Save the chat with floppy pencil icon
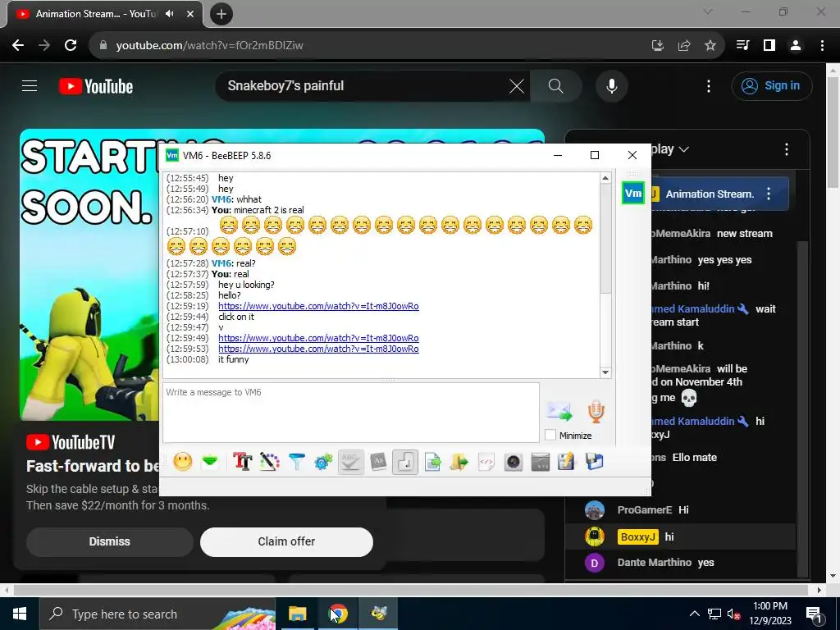This screenshot has height=630, width=840. tap(566, 462)
